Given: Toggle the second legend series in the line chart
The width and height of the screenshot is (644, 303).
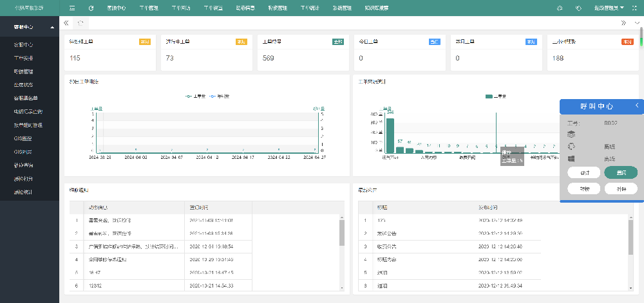Looking at the screenshot, I should 220,96.
